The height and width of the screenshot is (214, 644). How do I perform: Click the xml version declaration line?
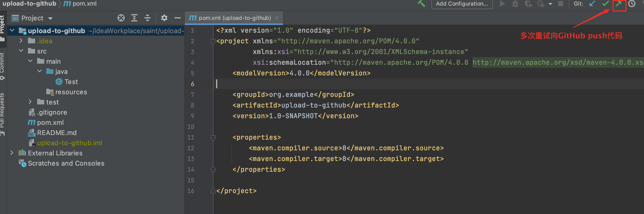pos(293,30)
